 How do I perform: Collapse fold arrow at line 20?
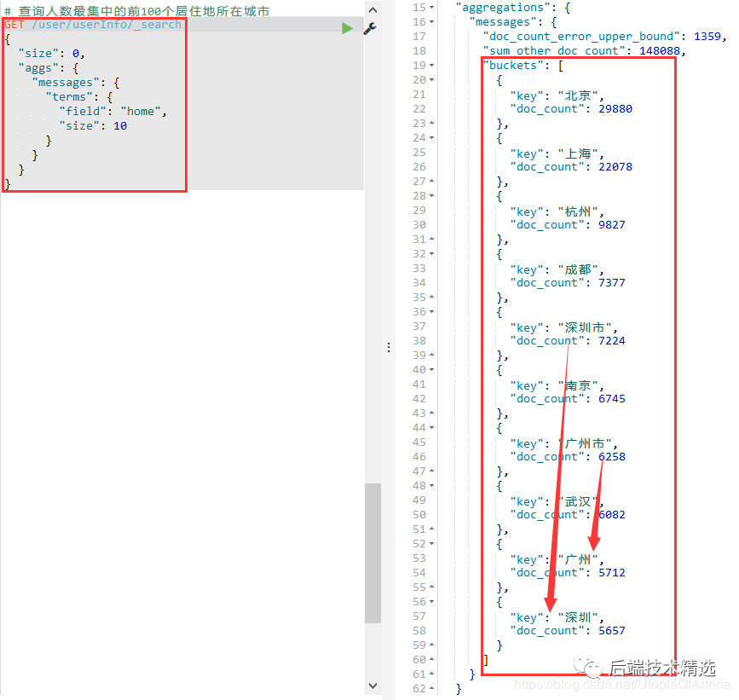(431, 80)
